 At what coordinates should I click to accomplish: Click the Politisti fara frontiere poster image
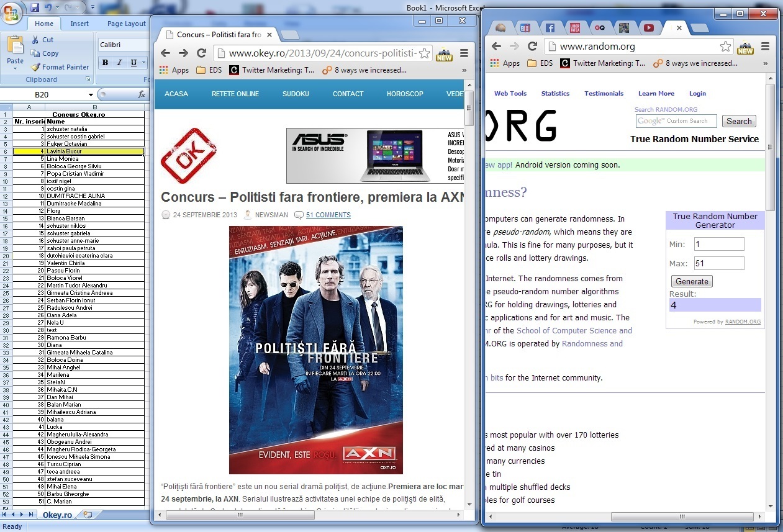tap(316, 350)
